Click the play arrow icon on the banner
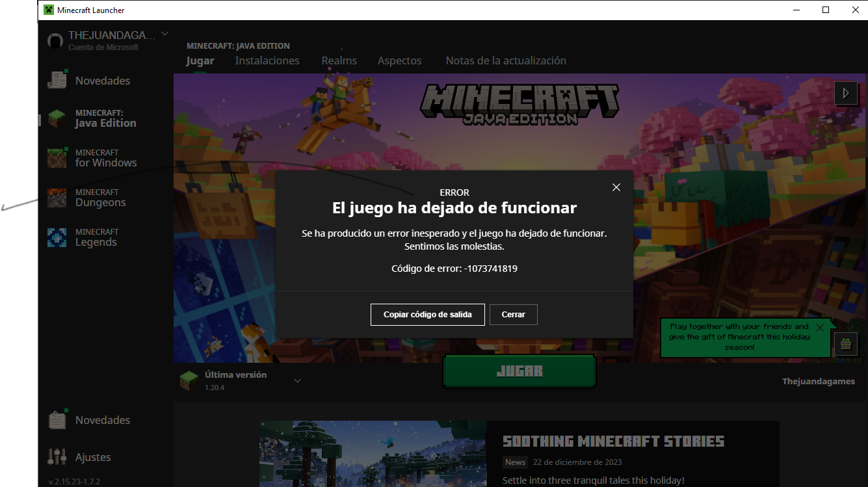868x487 pixels. pyautogui.click(x=845, y=93)
